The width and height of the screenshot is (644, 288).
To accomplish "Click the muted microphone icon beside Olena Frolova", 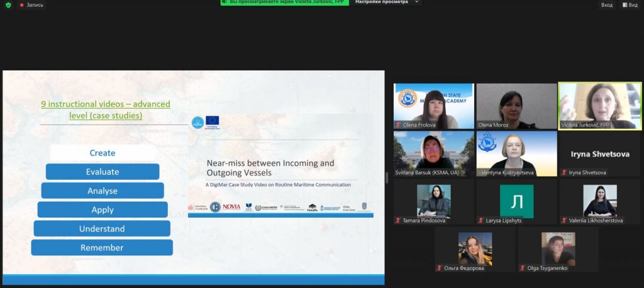I will pyautogui.click(x=397, y=125).
